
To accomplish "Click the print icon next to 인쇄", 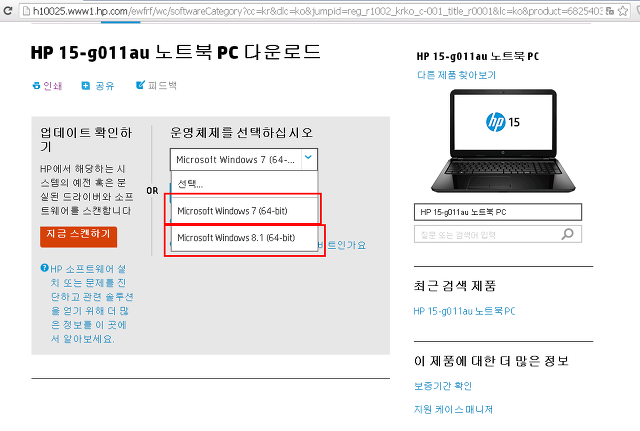I will (36, 86).
